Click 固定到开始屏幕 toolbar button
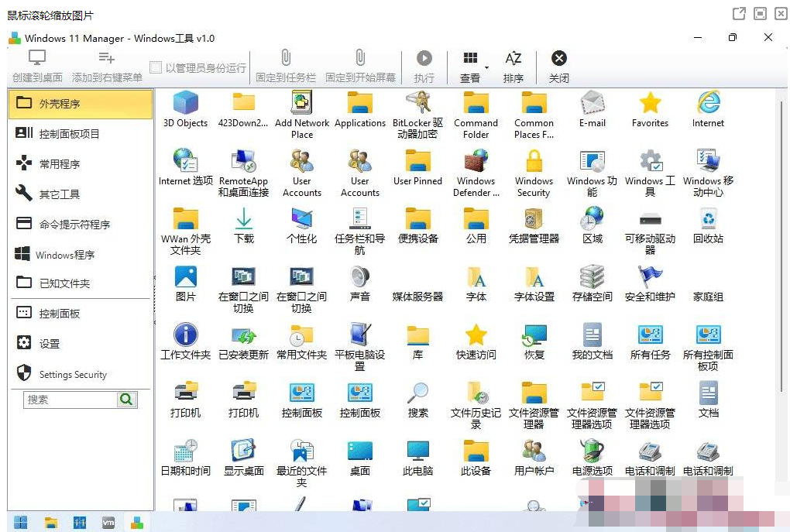The image size is (790, 532). [x=360, y=66]
